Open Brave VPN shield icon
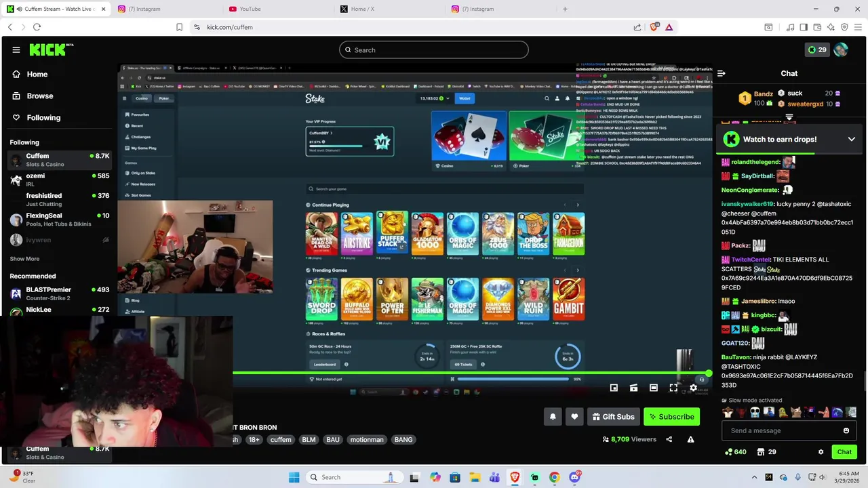This screenshot has height=488, width=868. [844, 27]
